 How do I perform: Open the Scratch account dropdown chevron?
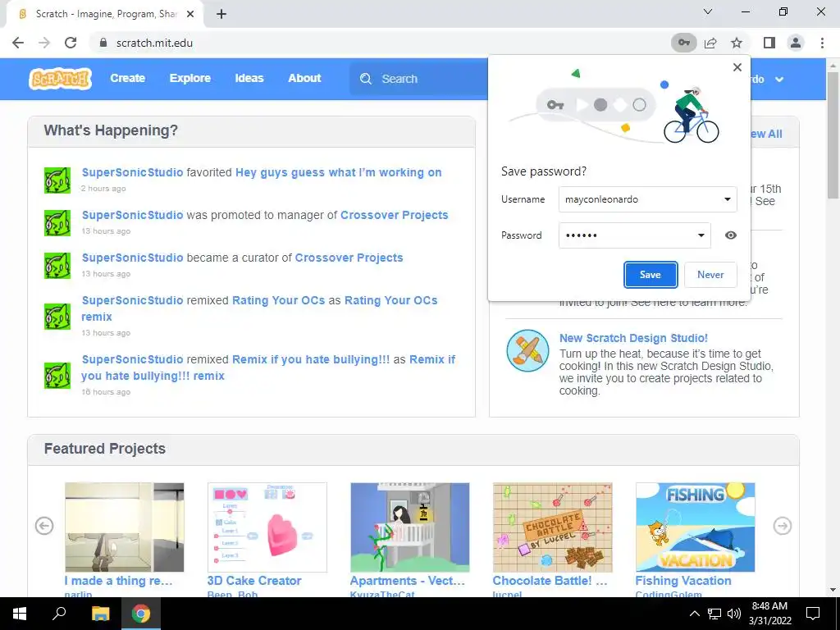click(x=779, y=80)
